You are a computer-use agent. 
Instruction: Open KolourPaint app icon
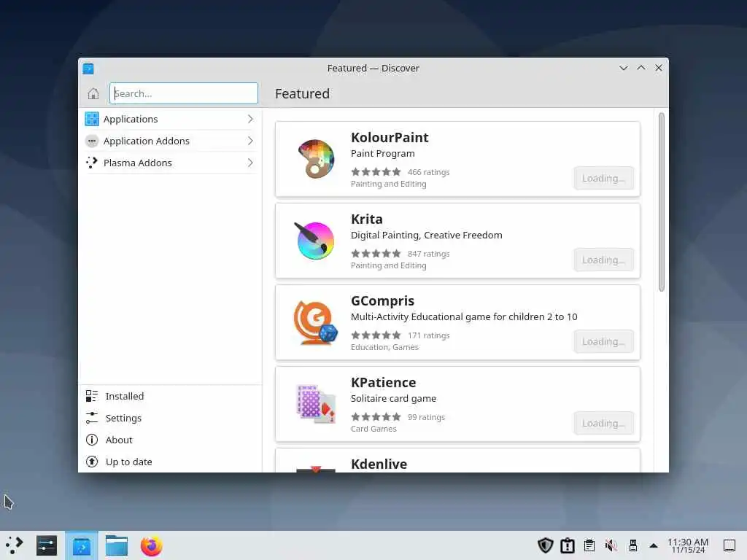pyautogui.click(x=316, y=158)
